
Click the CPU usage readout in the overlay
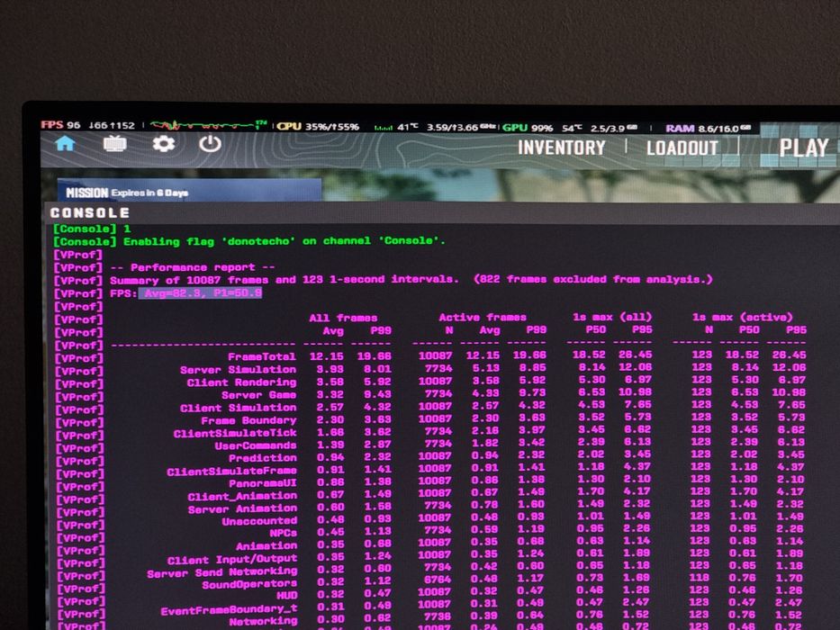[x=318, y=126]
